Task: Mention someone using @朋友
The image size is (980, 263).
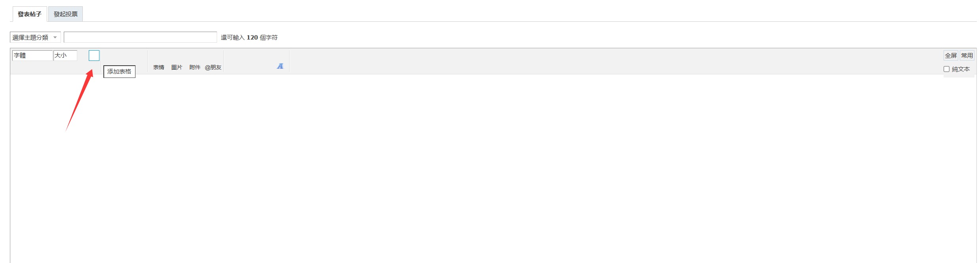Action: point(213,67)
